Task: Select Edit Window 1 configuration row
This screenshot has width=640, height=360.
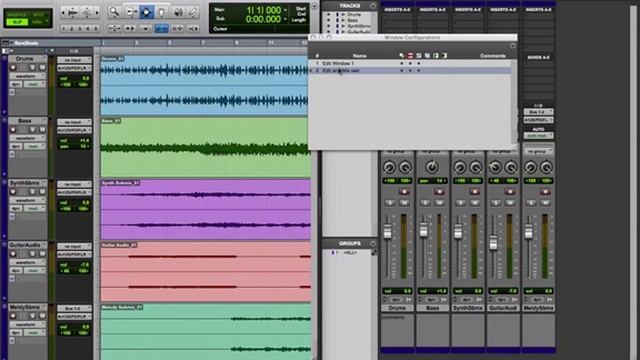Action: [411, 63]
